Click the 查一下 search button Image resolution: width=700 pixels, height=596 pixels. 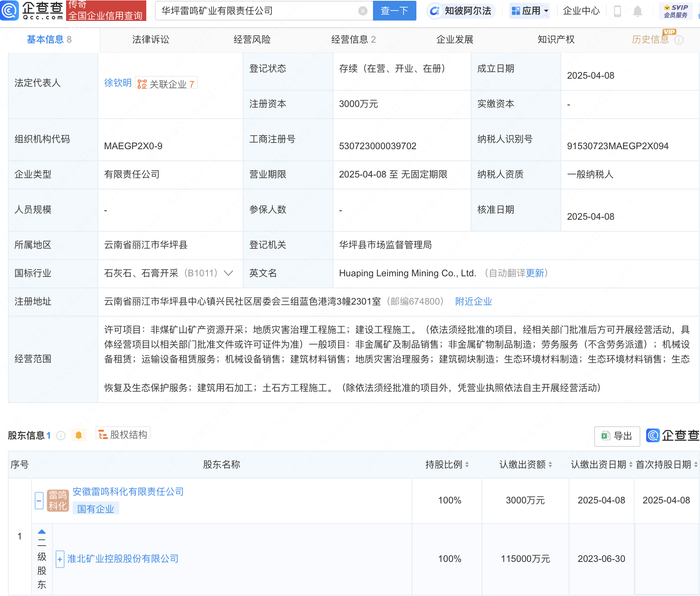point(394,11)
